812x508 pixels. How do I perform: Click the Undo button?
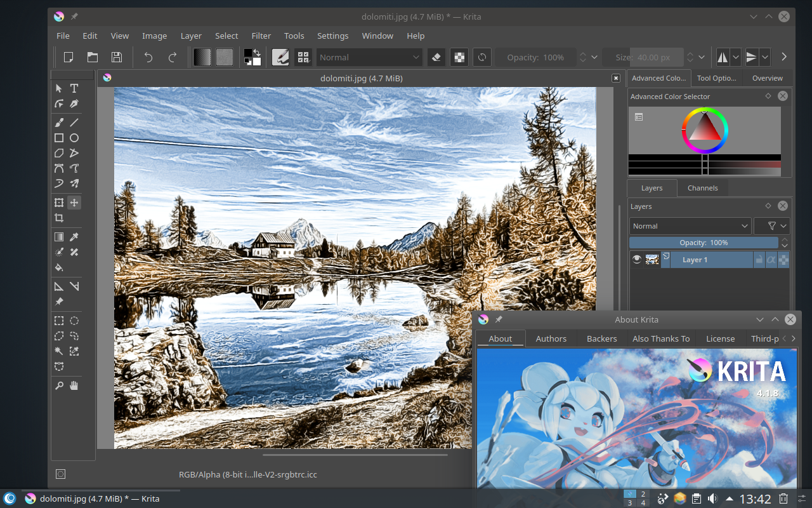(148, 57)
